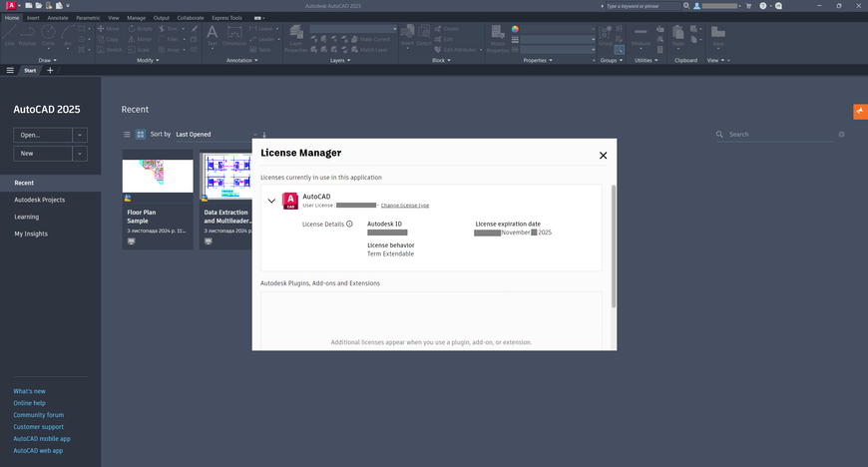Click the Rotate tool
This screenshot has height=467, width=868.
pos(140,29)
